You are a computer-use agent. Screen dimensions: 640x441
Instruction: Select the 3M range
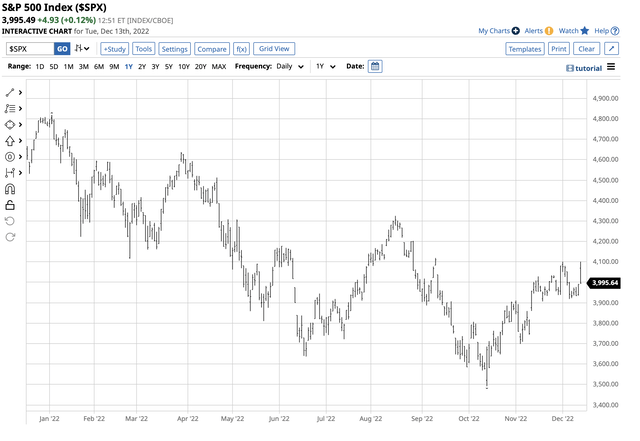(x=84, y=67)
